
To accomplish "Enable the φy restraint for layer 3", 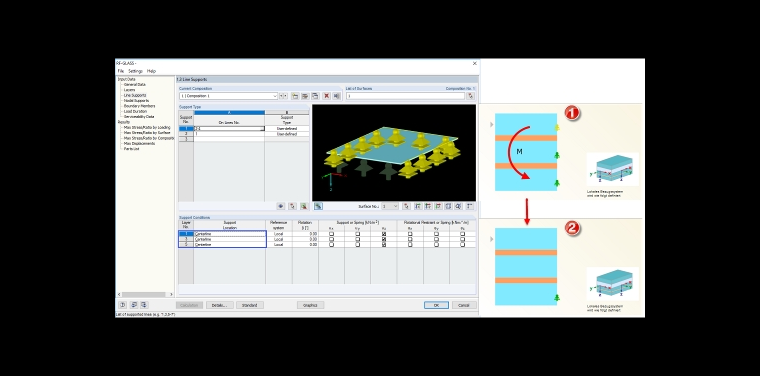I will click(436, 239).
